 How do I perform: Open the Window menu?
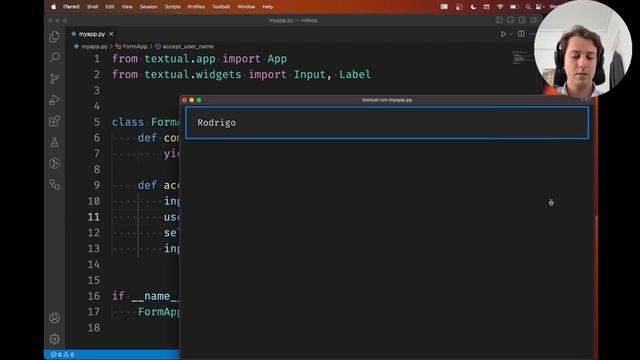(x=247, y=7)
